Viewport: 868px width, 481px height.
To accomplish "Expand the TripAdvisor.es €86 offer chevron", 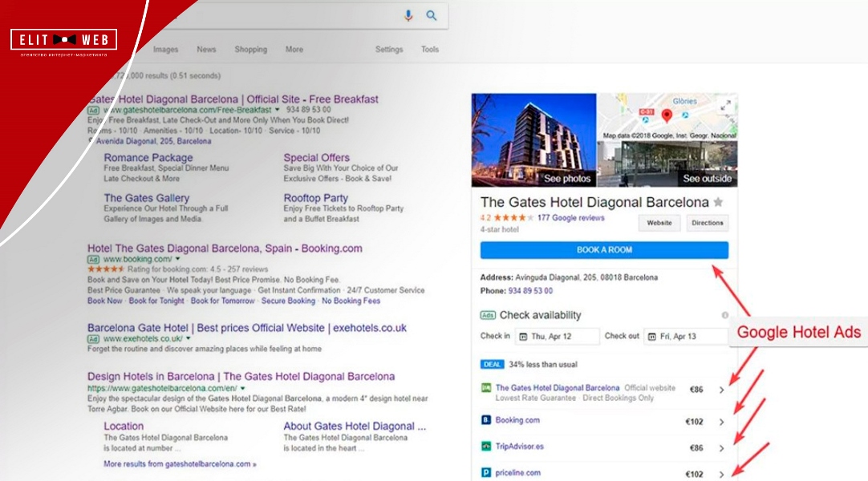I will click(x=721, y=448).
